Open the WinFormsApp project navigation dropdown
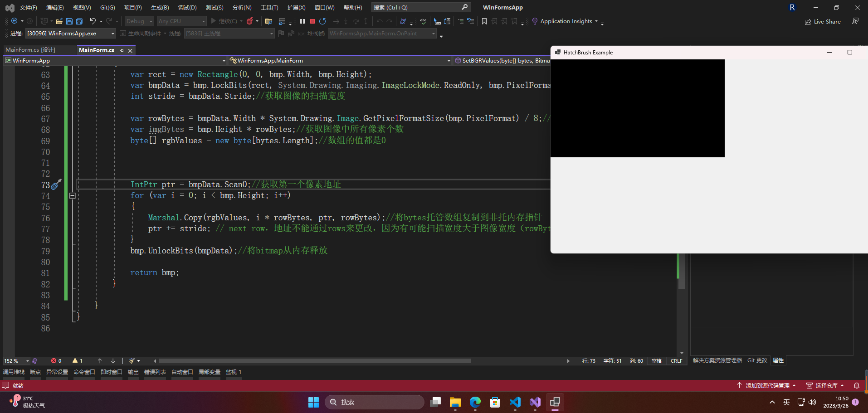This screenshot has height=413, width=868. [115, 60]
